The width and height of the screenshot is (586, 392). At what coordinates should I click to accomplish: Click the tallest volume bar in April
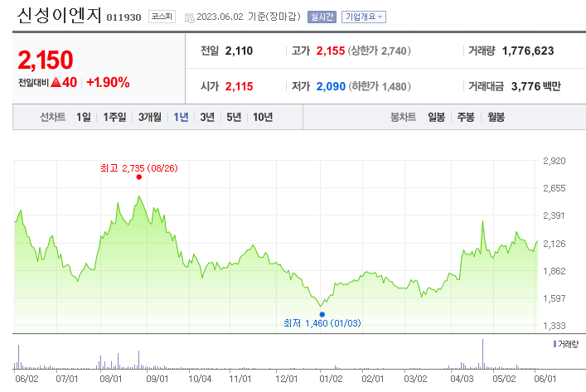(482, 354)
